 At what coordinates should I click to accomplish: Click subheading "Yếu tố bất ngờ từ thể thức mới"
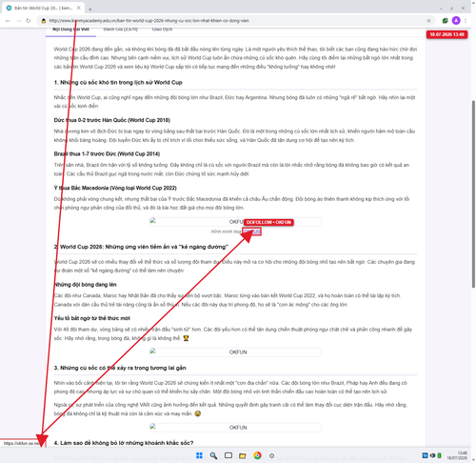coord(92,318)
